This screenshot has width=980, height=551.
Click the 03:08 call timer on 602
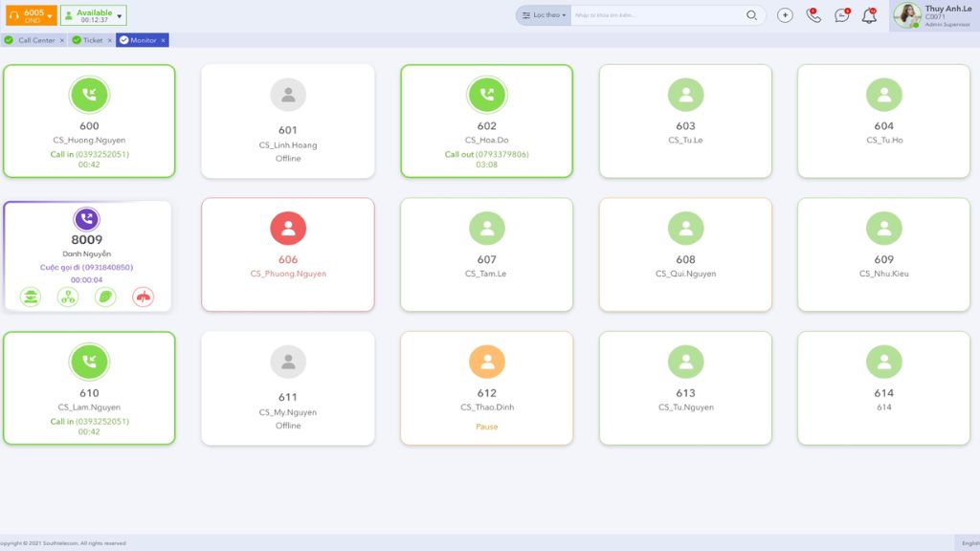pyautogui.click(x=487, y=165)
